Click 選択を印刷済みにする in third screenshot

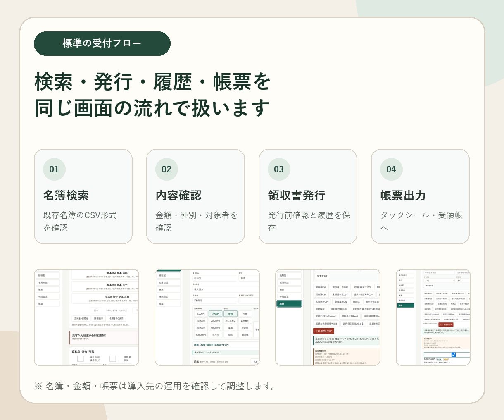pos(353,324)
